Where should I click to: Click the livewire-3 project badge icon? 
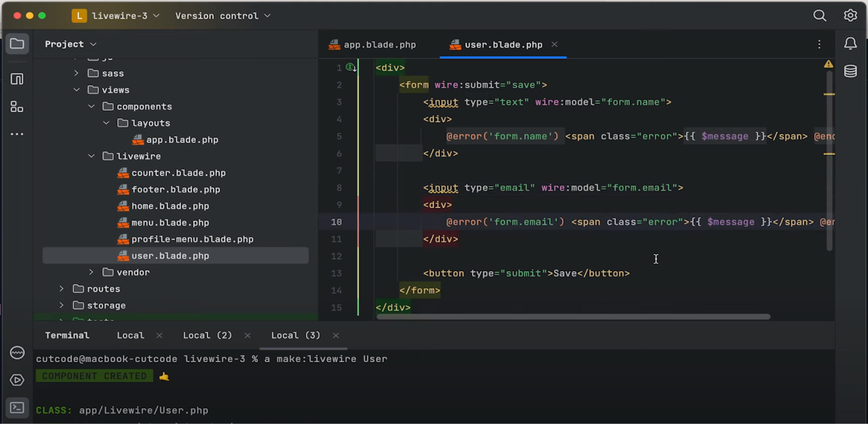click(x=79, y=16)
